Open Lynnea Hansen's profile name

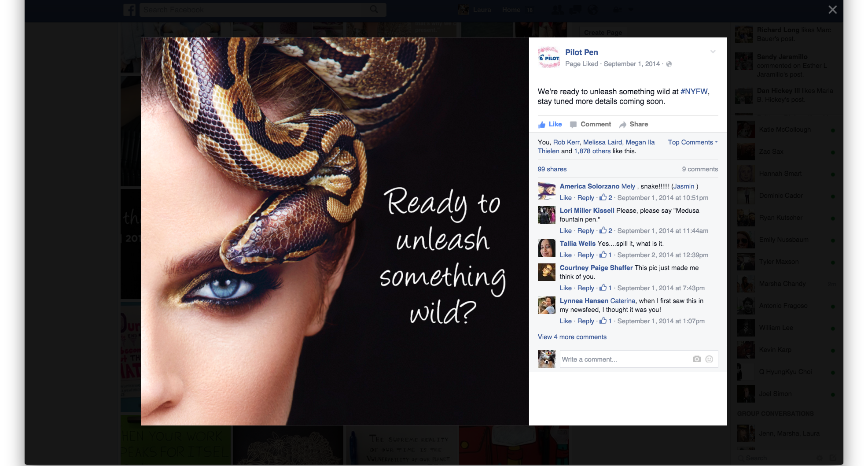click(584, 301)
